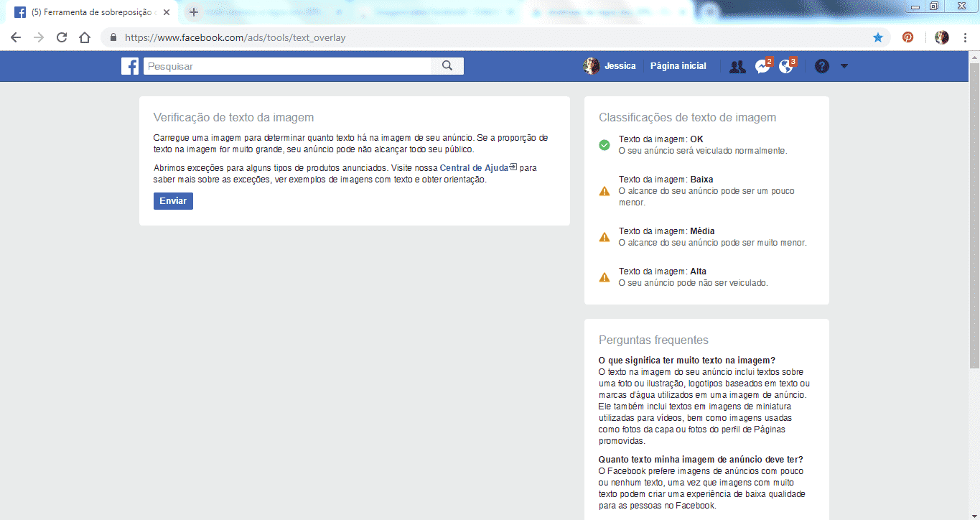Click the address bar URL
Screen dimensions: 980x520
235,37
